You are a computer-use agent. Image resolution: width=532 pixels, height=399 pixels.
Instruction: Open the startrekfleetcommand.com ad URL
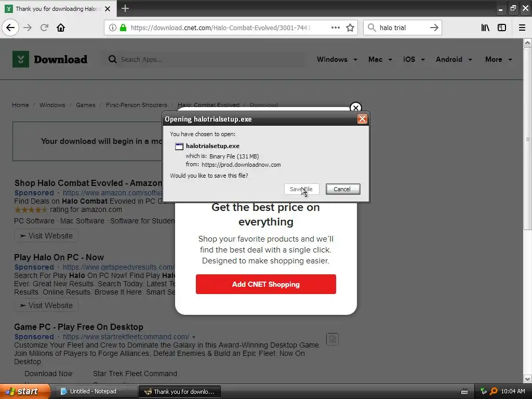pyautogui.click(x=126, y=337)
